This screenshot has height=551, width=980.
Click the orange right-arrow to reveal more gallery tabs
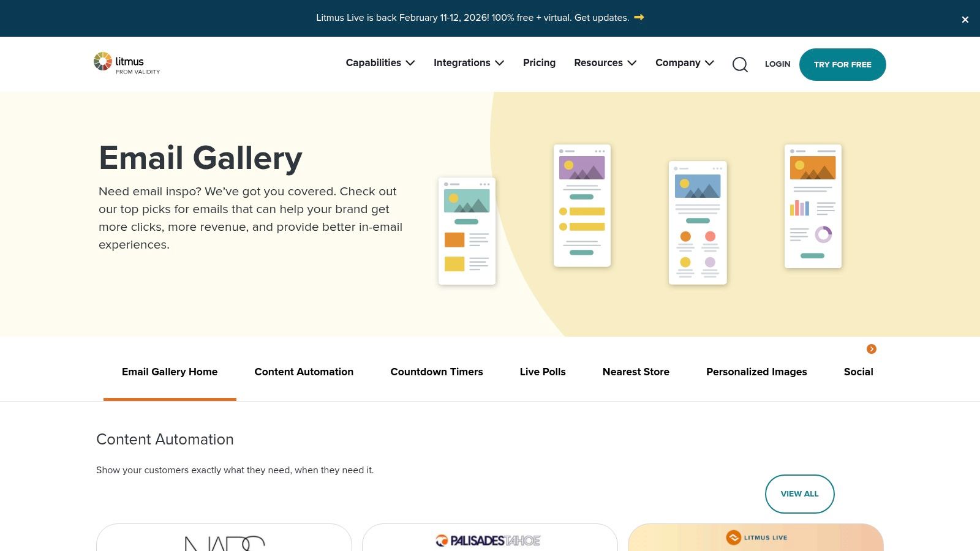click(871, 348)
